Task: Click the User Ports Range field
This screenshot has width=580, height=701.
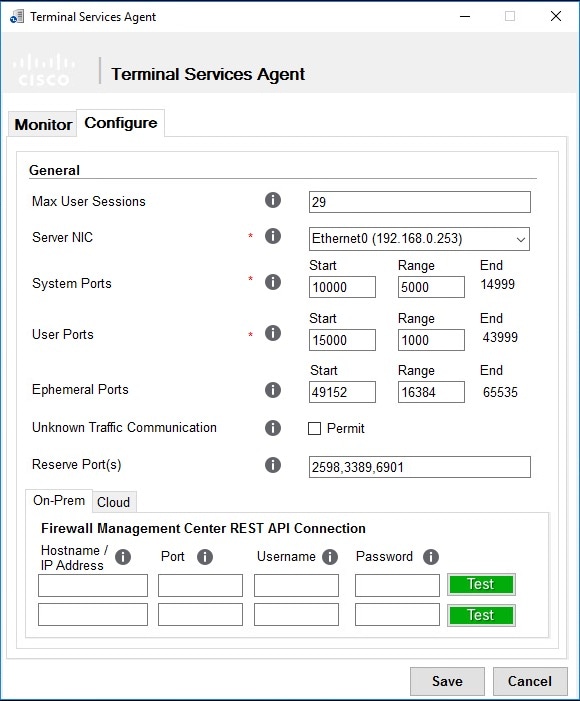Action: tap(431, 340)
